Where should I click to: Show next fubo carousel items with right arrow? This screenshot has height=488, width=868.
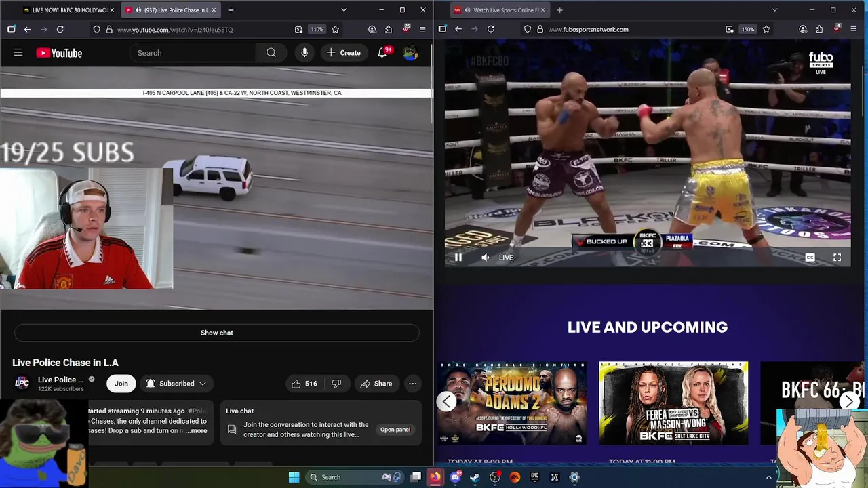pyautogui.click(x=849, y=402)
